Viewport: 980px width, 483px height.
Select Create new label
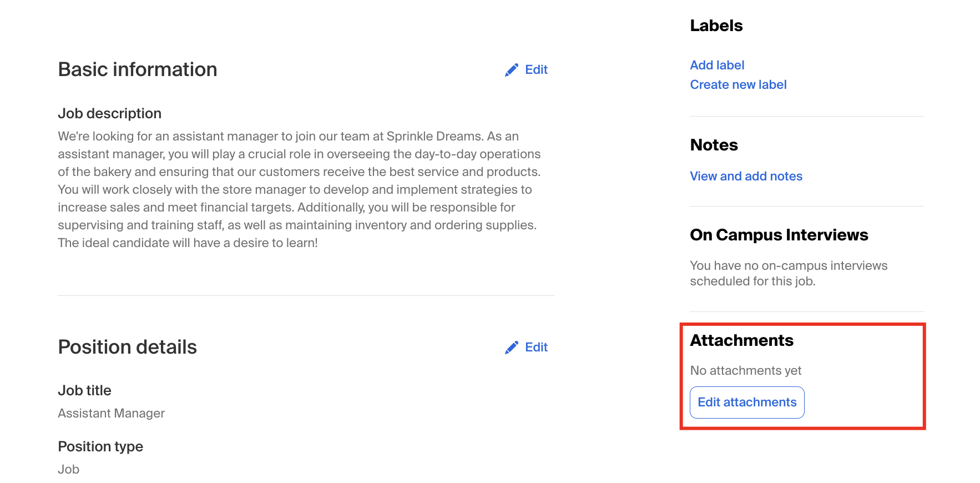(738, 84)
